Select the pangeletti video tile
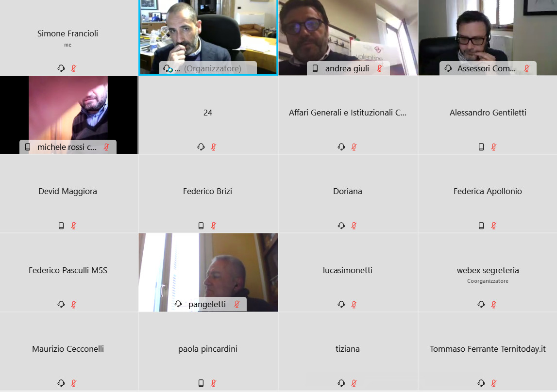This screenshot has width=557, height=392. tap(208, 273)
